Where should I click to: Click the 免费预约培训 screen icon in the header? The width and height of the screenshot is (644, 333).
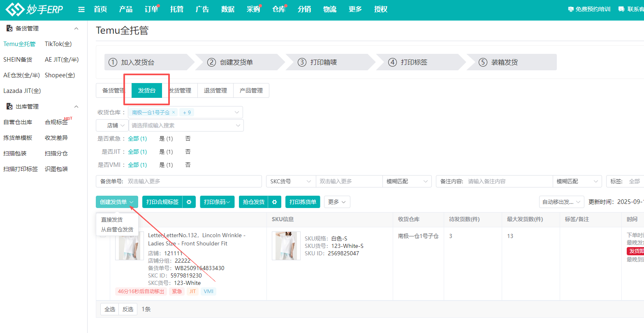[570, 9]
